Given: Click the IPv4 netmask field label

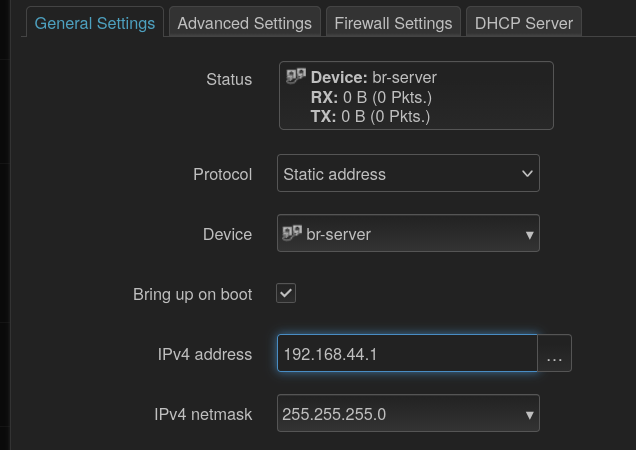Looking at the screenshot, I should (203, 414).
